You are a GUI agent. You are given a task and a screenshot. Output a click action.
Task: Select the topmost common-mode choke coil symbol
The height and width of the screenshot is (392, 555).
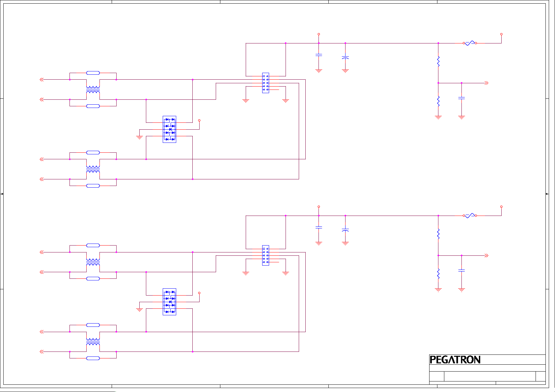[93, 90]
